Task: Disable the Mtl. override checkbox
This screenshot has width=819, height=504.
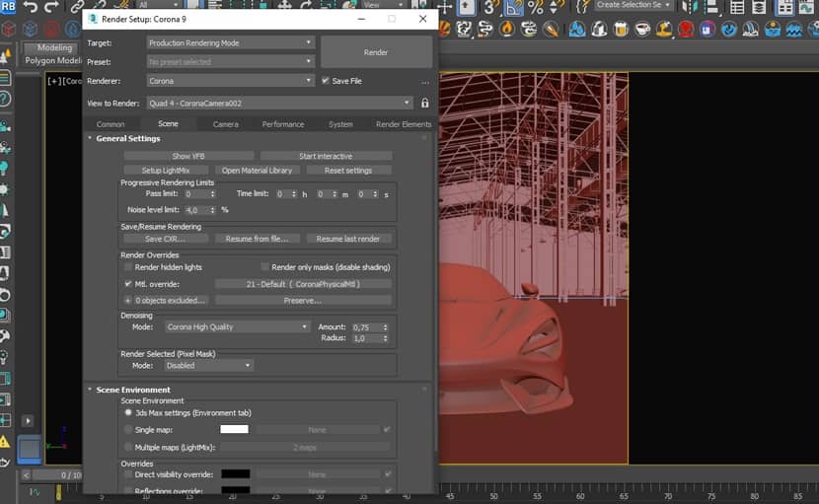Action: click(x=128, y=284)
